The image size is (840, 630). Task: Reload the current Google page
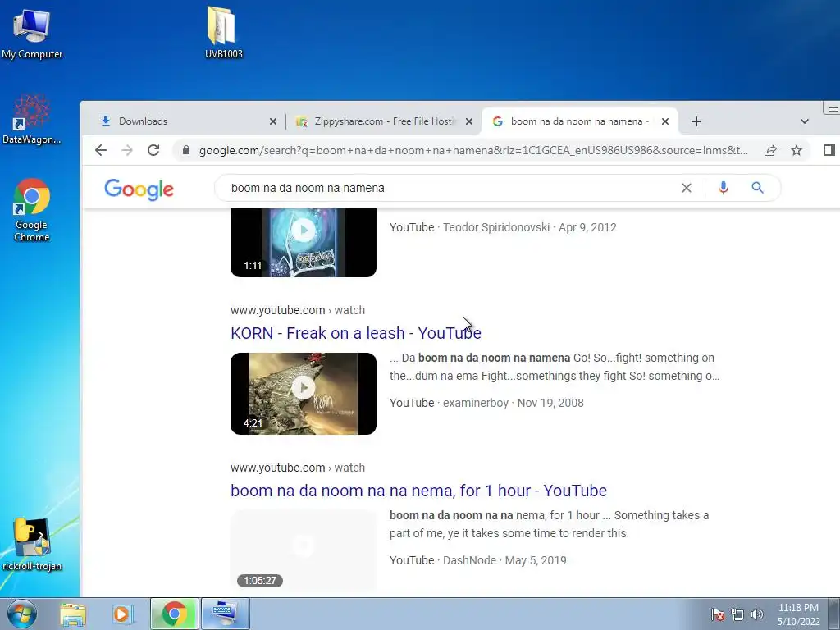click(x=153, y=151)
